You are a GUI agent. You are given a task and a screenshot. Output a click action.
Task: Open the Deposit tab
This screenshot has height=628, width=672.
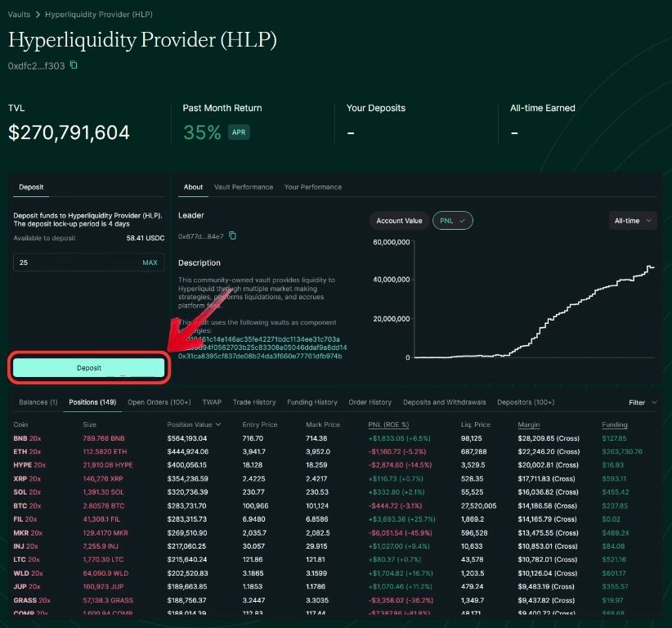31,187
